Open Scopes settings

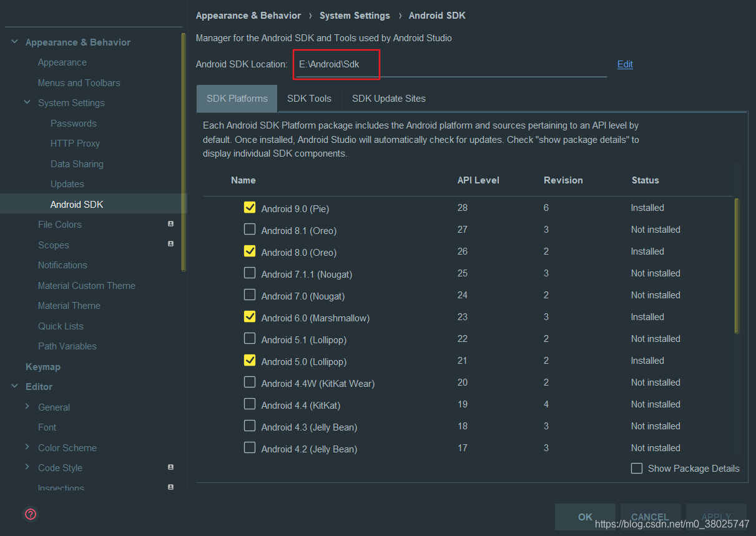click(x=53, y=245)
